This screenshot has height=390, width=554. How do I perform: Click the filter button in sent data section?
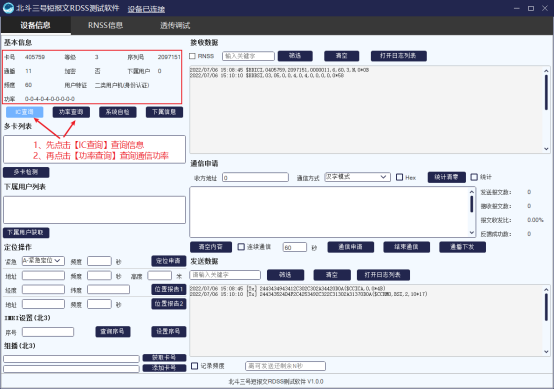285,275
